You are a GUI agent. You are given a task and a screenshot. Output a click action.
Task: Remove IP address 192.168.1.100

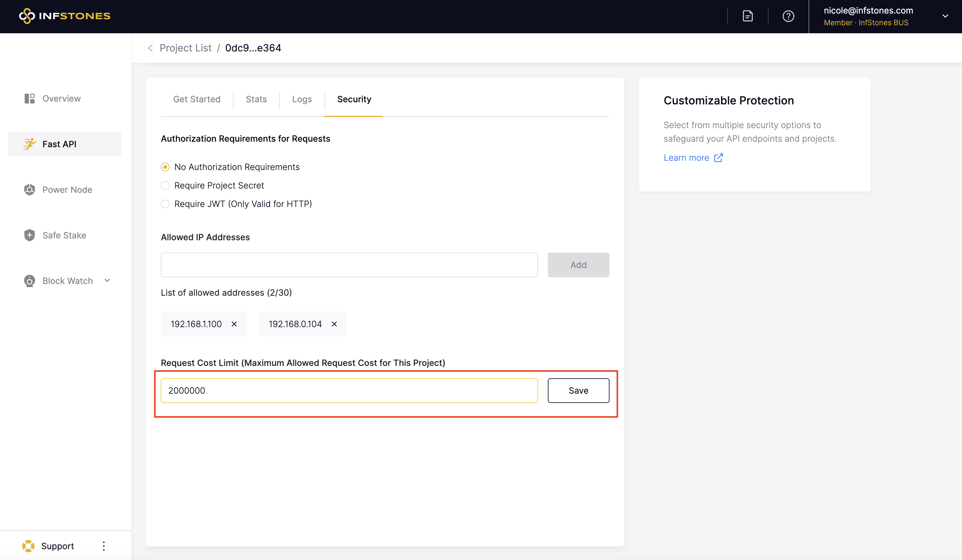234,324
